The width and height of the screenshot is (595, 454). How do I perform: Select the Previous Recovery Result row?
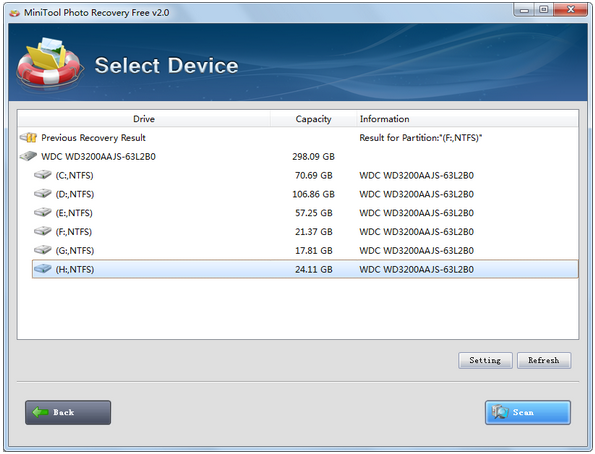(x=298, y=137)
